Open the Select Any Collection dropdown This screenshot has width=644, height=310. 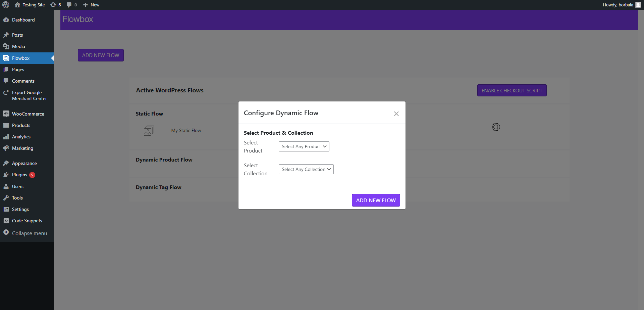pyautogui.click(x=306, y=169)
